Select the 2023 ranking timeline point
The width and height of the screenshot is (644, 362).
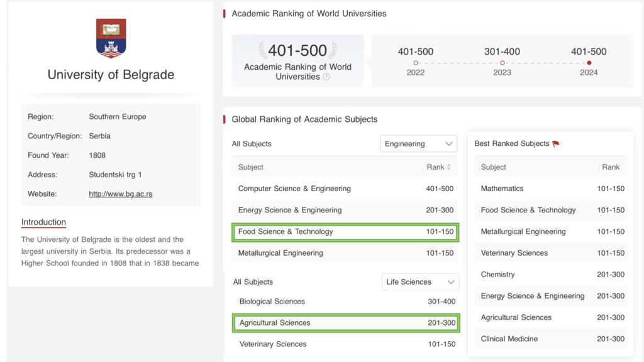(502, 63)
